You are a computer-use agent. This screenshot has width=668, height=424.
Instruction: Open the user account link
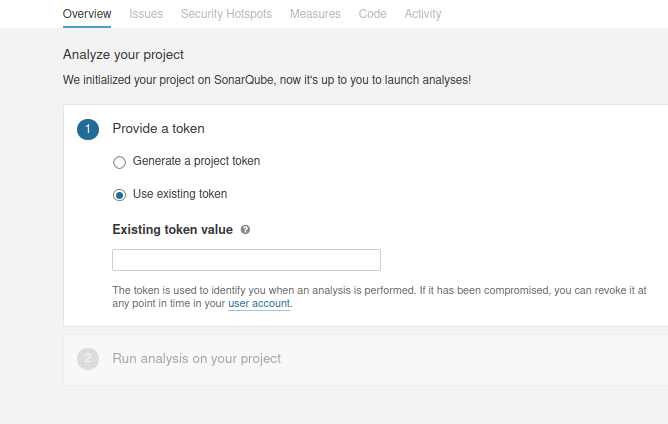[x=259, y=304]
